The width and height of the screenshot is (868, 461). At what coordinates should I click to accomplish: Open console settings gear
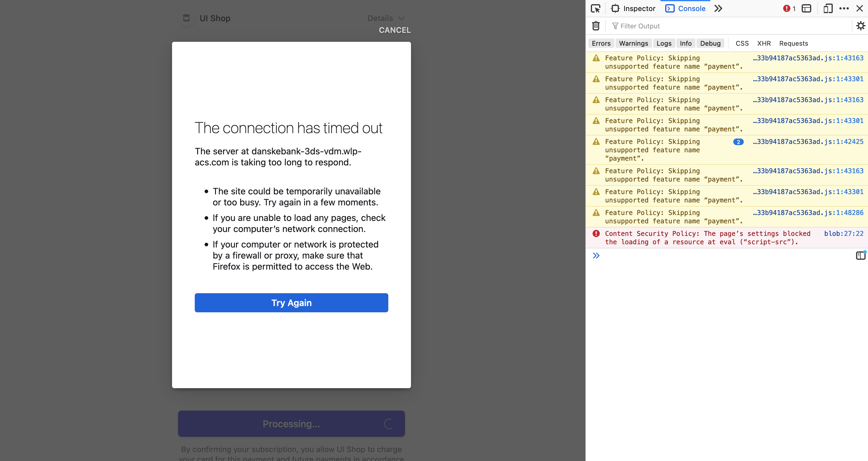coord(860,26)
